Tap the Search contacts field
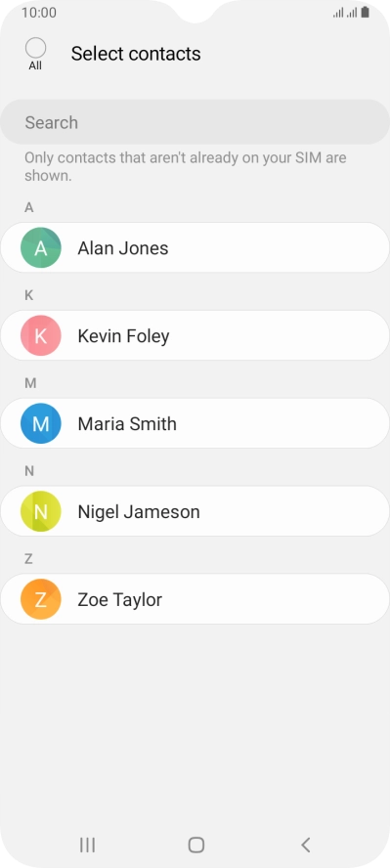This screenshot has height=868, width=390. tap(195, 122)
